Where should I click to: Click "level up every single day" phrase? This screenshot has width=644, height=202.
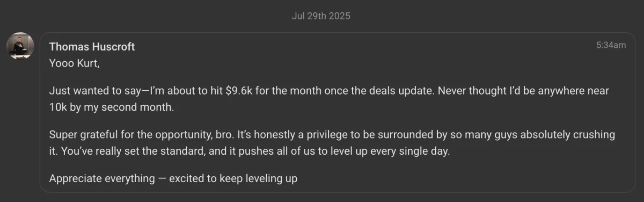(x=392, y=150)
